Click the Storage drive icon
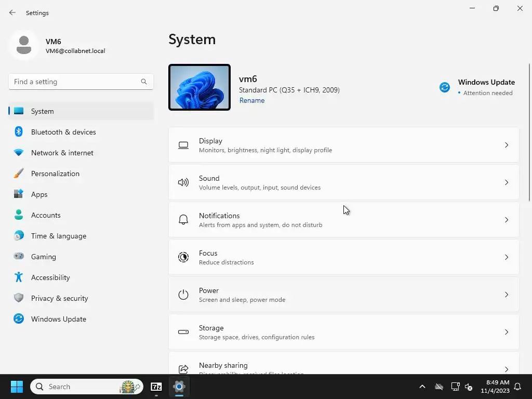 (183, 332)
